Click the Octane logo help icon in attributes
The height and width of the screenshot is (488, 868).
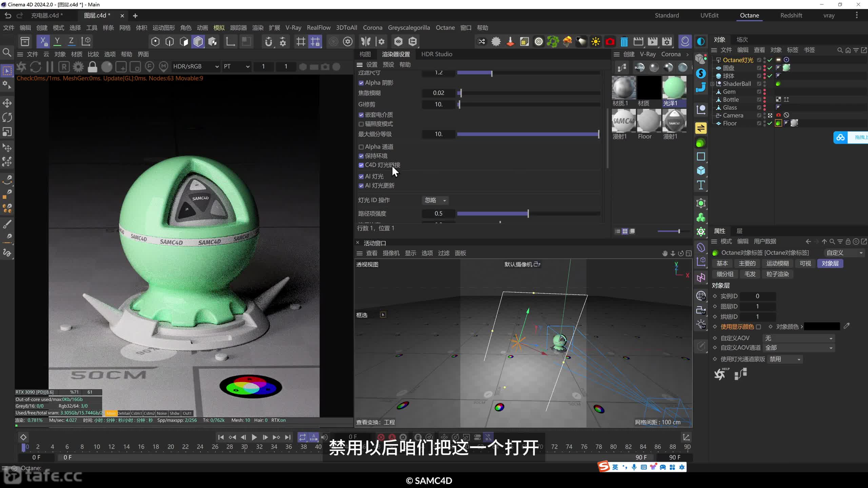(721, 374)
